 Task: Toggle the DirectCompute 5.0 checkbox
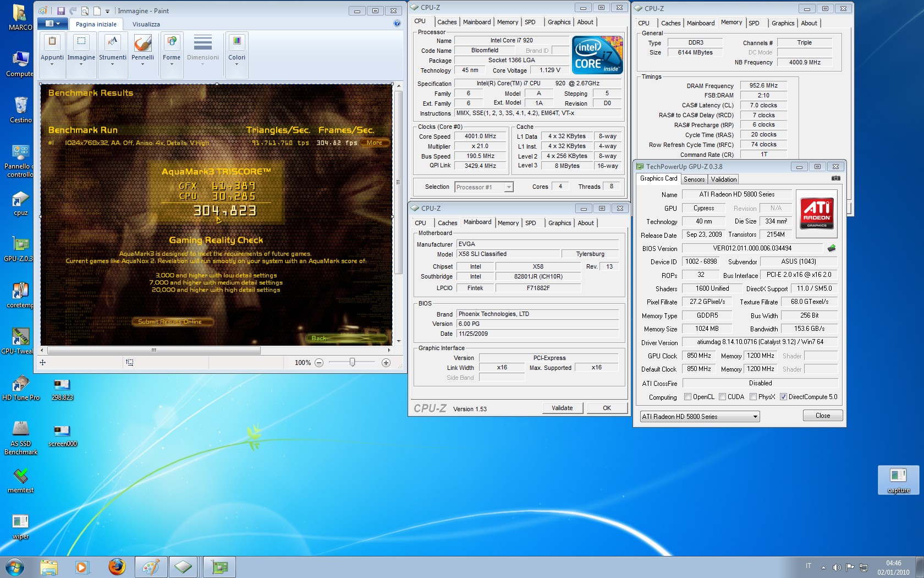coord(783,397)
